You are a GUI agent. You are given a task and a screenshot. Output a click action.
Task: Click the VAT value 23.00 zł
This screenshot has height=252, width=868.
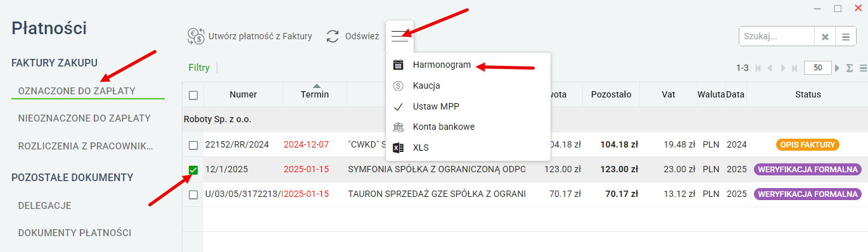[x=679, y=170]
